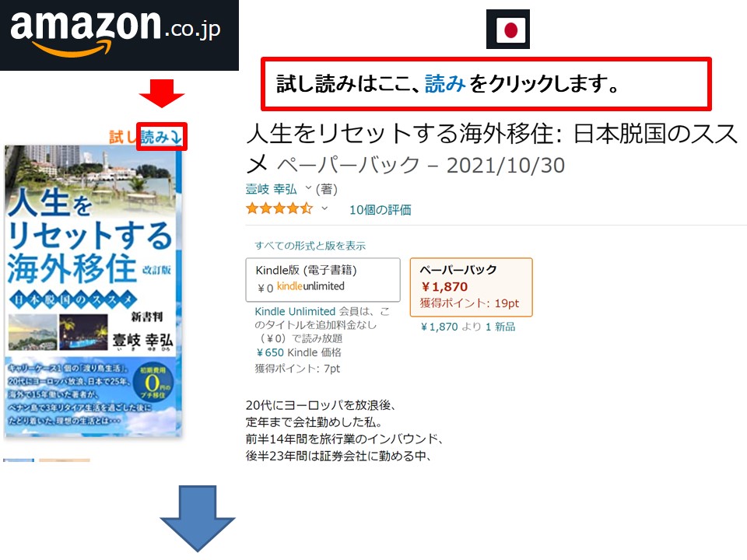Expand the star rating dropdown chevron
Image resolution: width=747 pixels, height=560 pixels.
point(324,208)
